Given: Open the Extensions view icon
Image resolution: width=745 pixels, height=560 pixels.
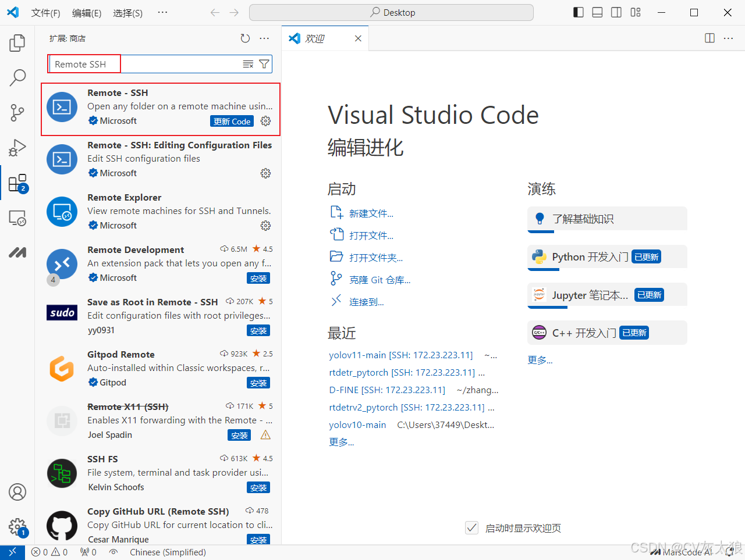Looking at the screenshot, I should pyautogui.click(x=17, y=183).
